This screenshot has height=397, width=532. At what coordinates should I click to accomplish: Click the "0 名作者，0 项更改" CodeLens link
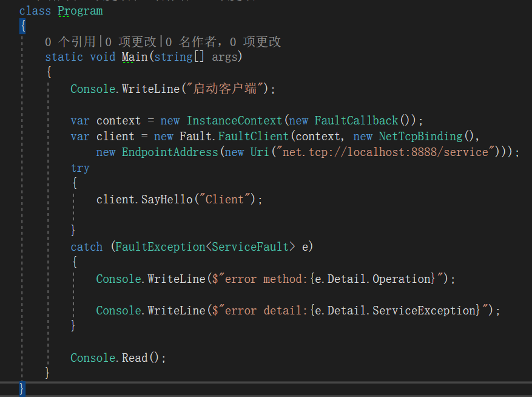point(222,41)
